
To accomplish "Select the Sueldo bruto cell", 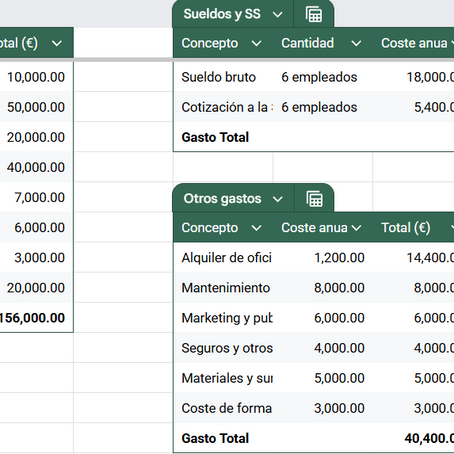I will (219, 77).
